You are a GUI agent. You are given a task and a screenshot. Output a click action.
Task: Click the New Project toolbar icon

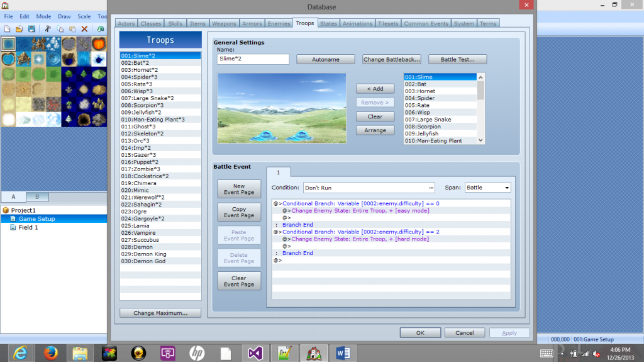click(x=7, y=29)
